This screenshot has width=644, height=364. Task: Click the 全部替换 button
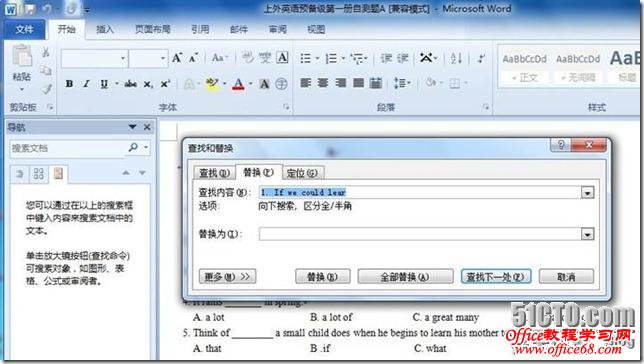(405, 276)
